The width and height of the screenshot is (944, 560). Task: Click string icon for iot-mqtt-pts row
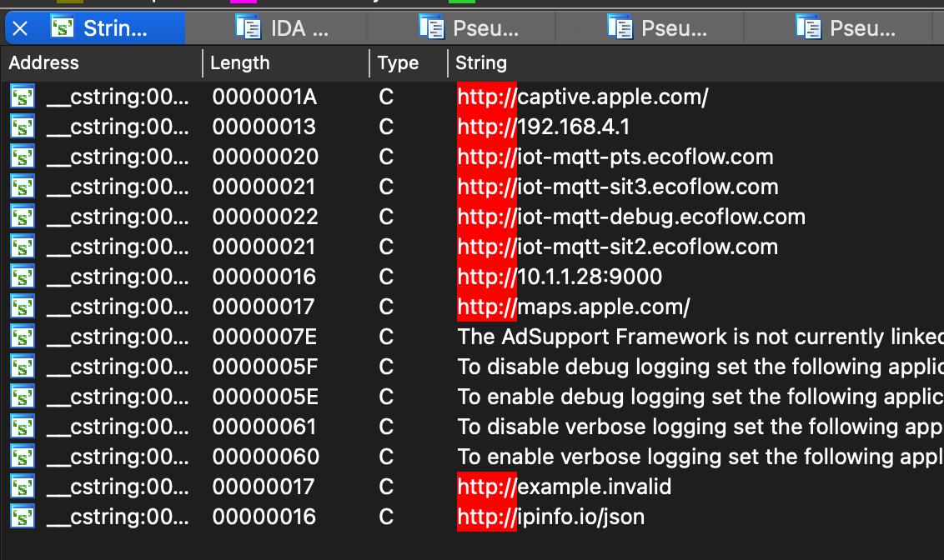click(x=23, y=157)
